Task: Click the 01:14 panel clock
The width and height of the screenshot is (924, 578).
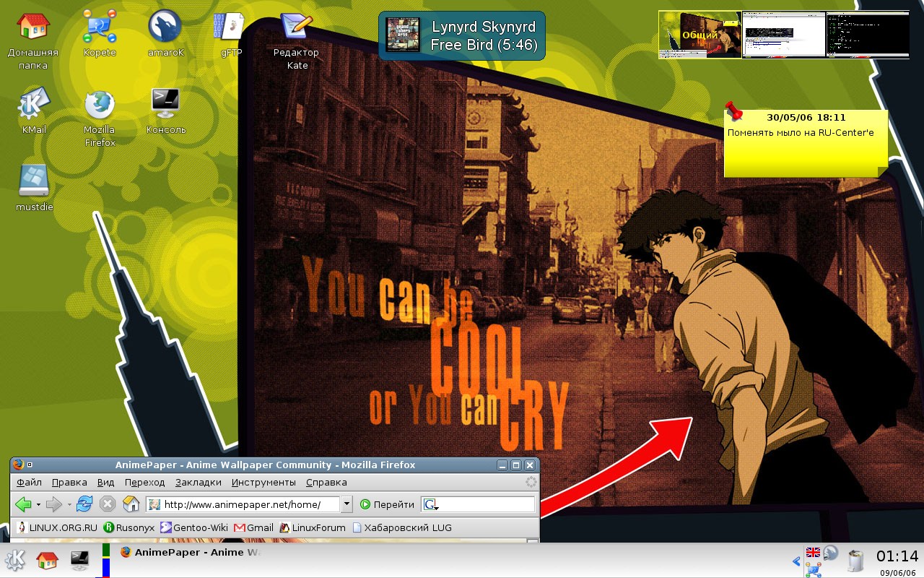Action: pyautogui.click(x=897, y=556)
